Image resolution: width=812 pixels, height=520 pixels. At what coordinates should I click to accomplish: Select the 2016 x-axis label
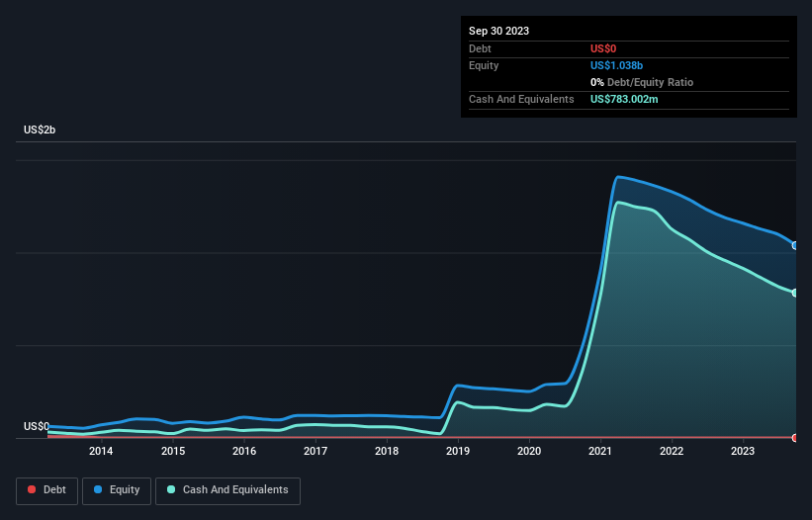(x=244, y=451)
